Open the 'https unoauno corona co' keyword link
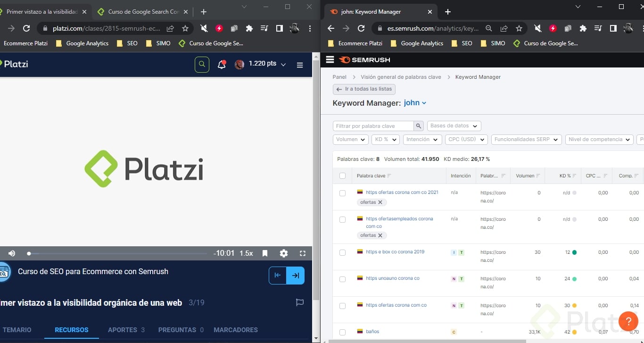 click(393, 278)
